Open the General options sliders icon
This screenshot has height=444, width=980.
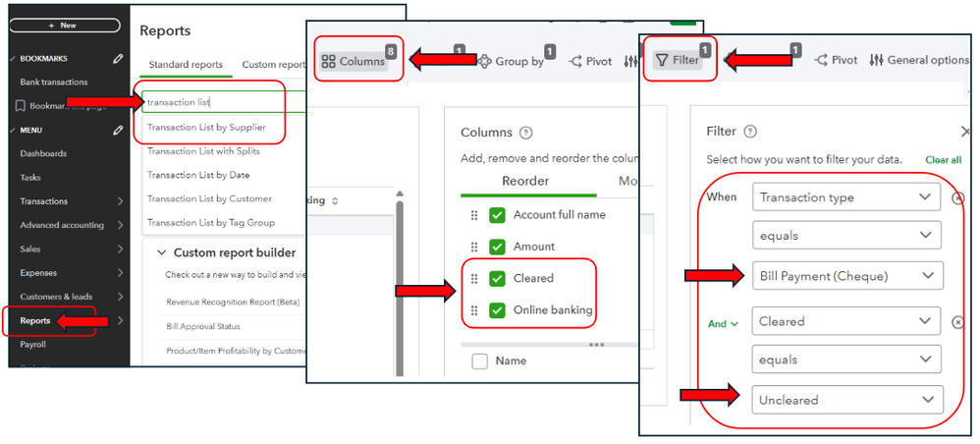coord(877,61)
